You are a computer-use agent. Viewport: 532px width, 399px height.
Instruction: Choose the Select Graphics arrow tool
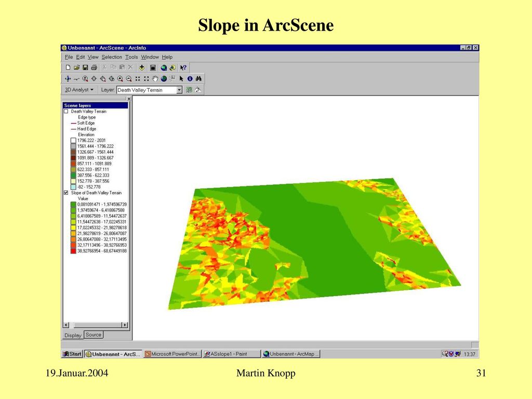point(181,79)
